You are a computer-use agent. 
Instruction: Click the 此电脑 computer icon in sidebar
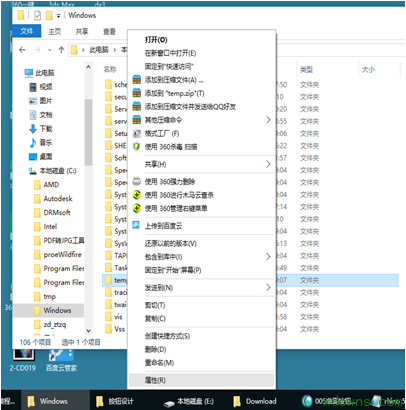[x=29, y=73]
